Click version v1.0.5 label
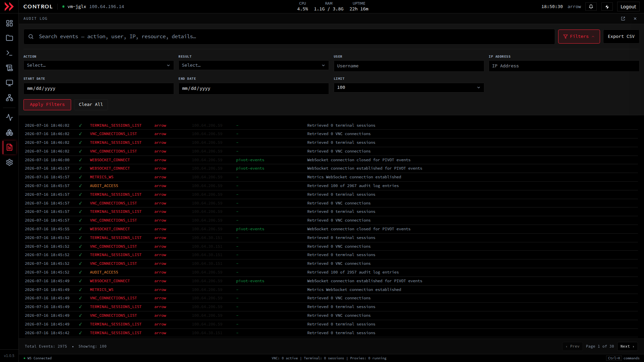The height and width of the screenshot is (362, 644). (9, 356)
